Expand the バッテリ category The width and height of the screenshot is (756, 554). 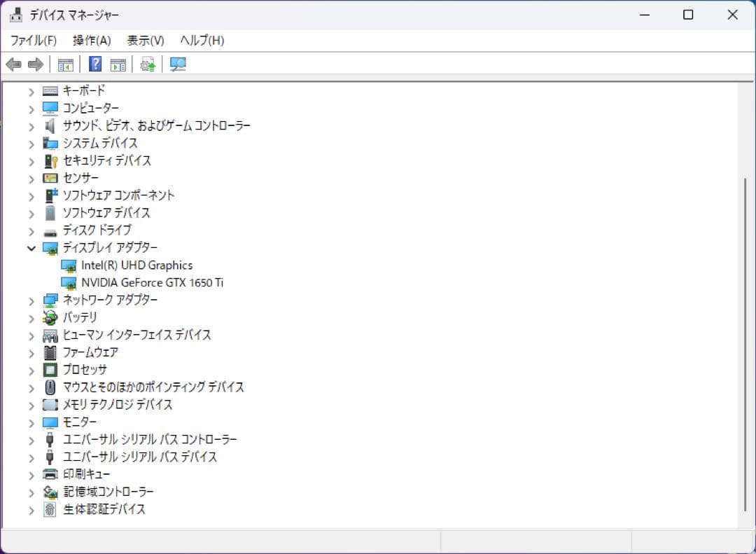(31, 317)
